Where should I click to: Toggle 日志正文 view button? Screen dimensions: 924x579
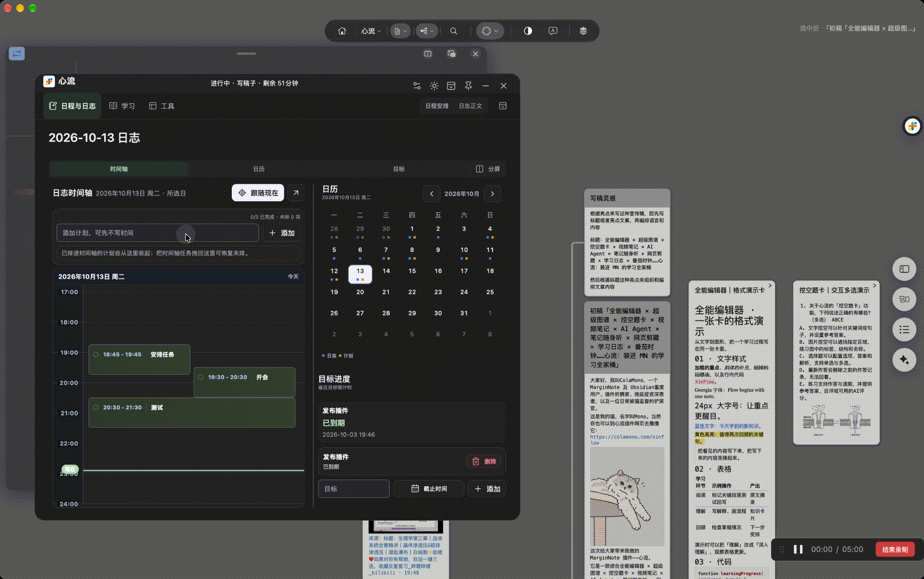coord(470,106)
